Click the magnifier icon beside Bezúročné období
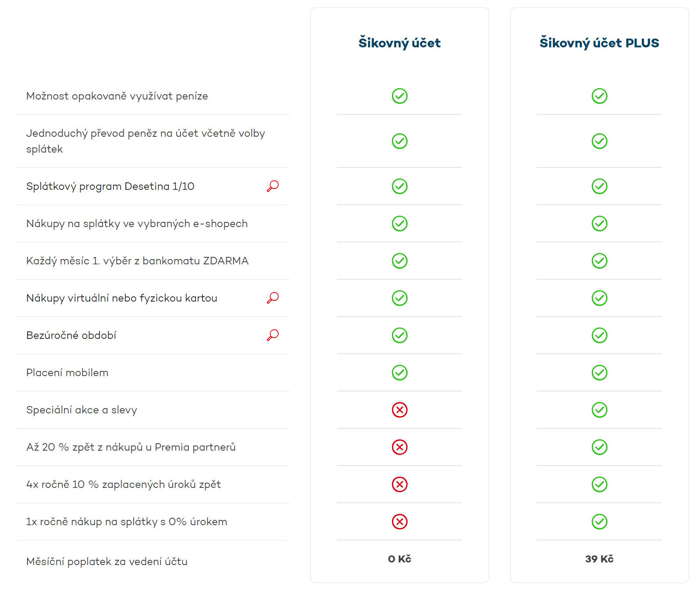This screenshot has width=700, height=594. coord(273,335)
